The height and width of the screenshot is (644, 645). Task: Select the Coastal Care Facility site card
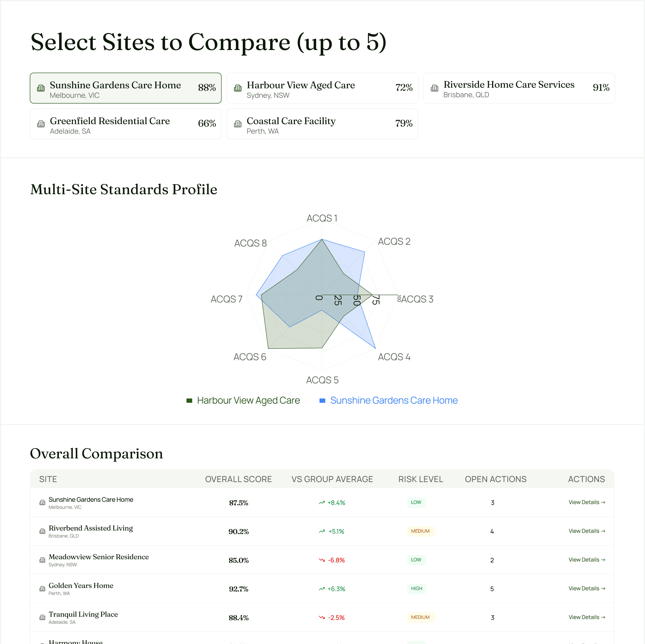(322, 124)
